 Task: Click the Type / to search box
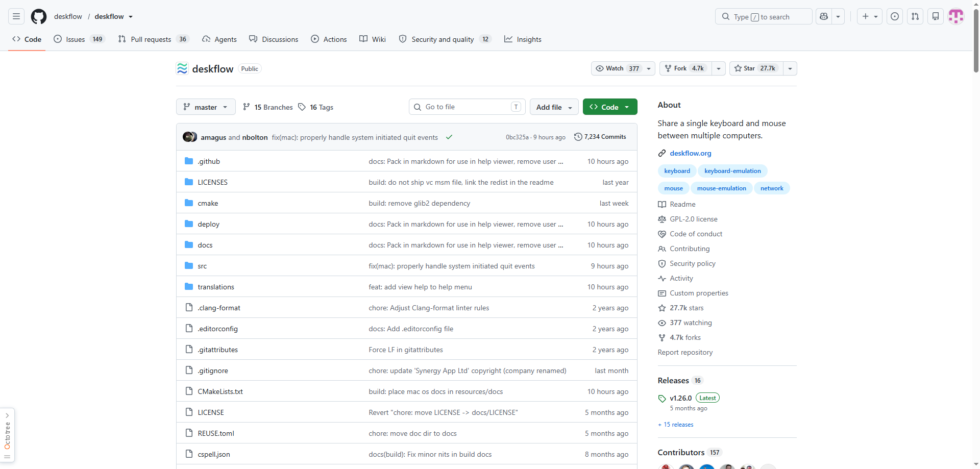coord(764,16)
